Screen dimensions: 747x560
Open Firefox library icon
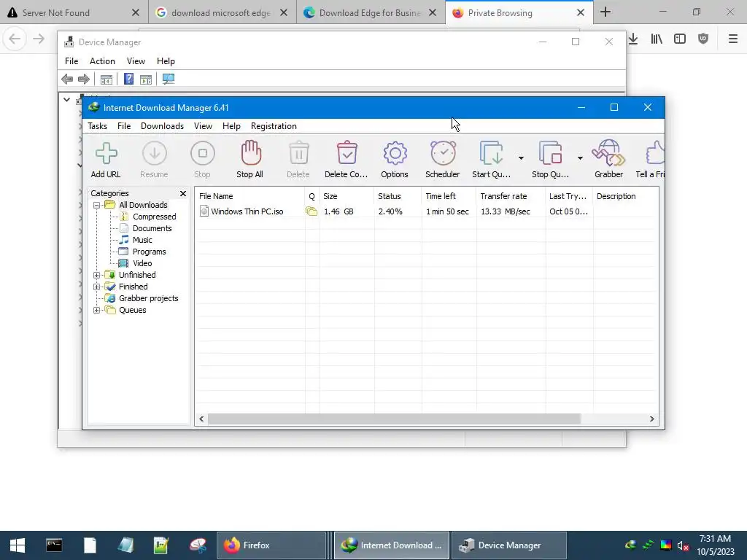(x=657, y=39)
